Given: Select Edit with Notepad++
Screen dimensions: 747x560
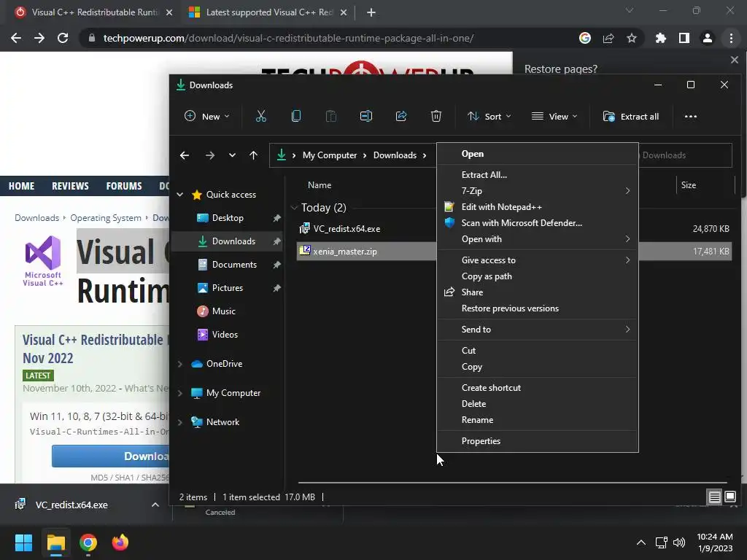Looking at the screenshot, I should coord(538,207).
